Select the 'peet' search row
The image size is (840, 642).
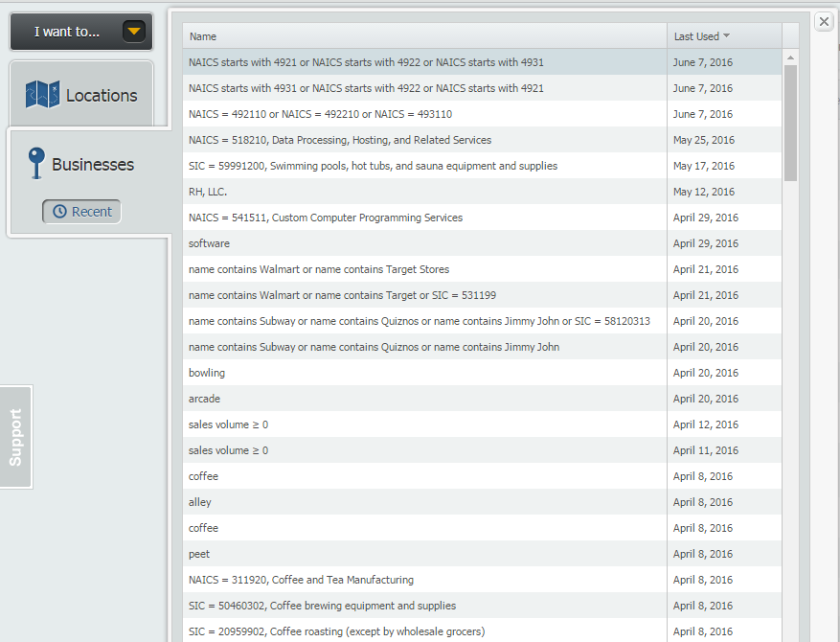482,554
